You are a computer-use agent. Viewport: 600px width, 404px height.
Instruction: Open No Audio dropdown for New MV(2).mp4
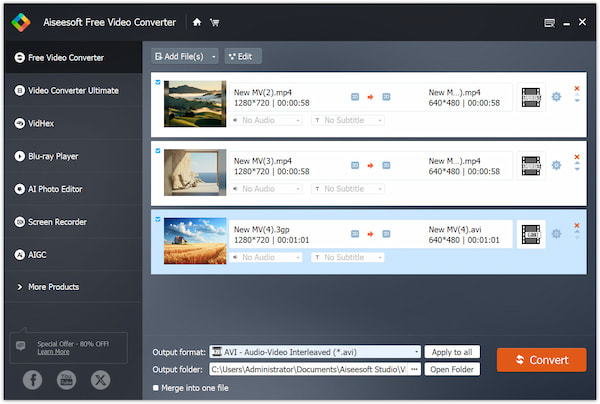[266, 120]
